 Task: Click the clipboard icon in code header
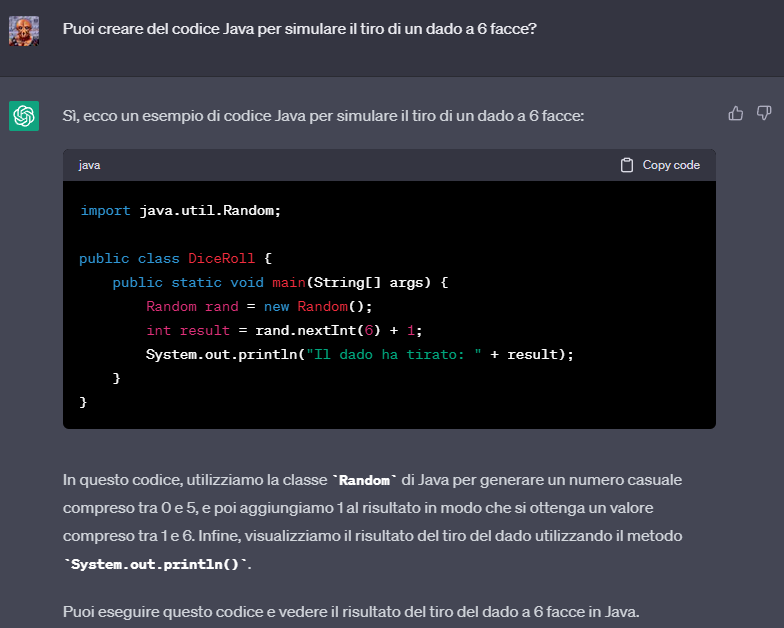[x=627, y=165]
